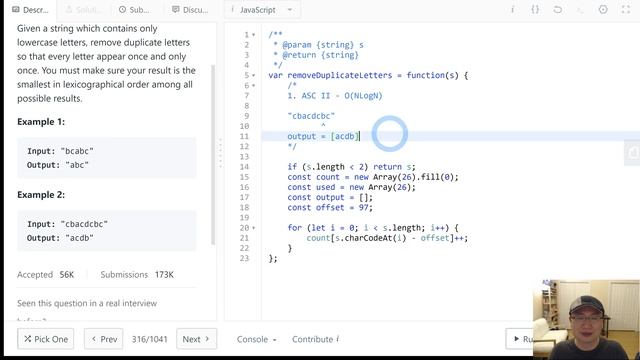Click the webcam video overlay thumbnail
The image size is (640, 360).
[586, 319]
